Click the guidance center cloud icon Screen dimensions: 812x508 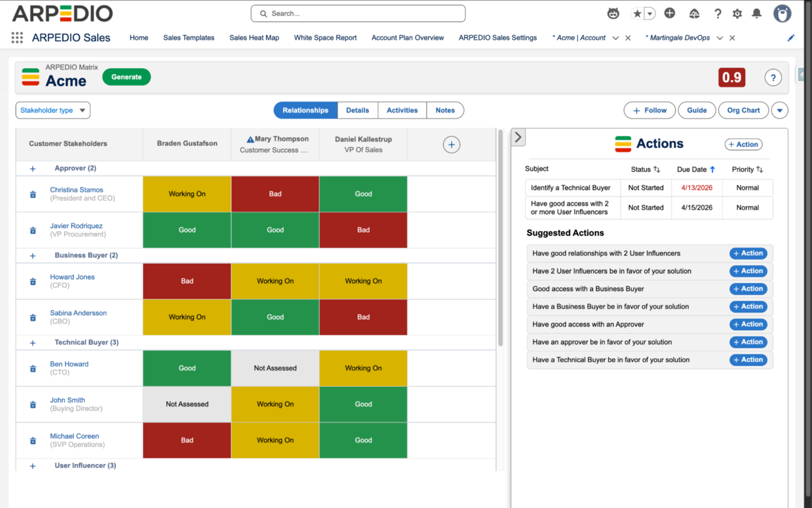point(694,14)
